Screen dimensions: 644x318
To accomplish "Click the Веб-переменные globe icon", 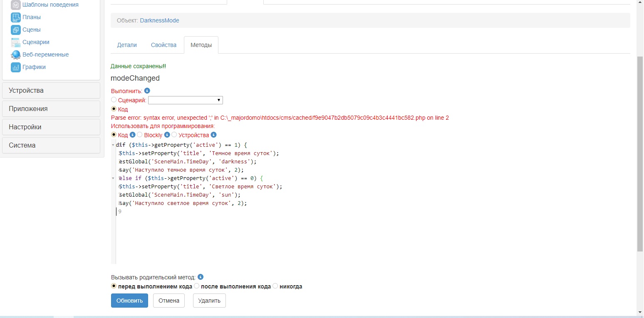I will point(15,55).
